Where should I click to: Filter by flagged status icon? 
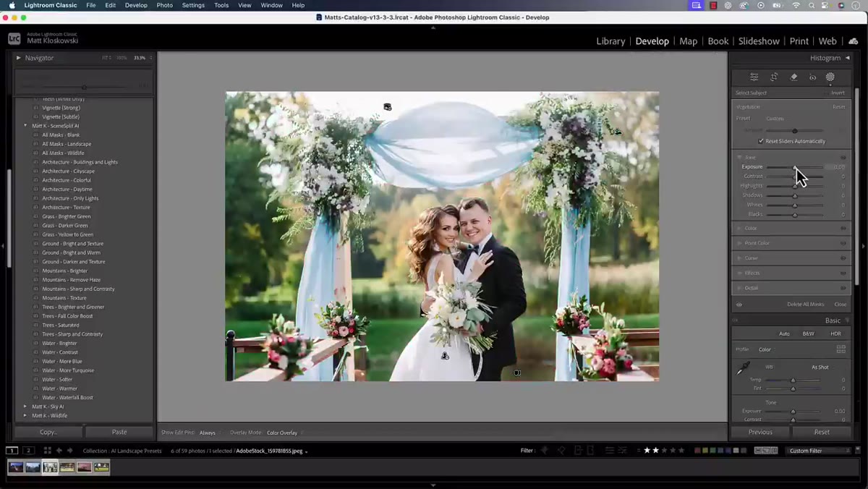coord(545,451)
